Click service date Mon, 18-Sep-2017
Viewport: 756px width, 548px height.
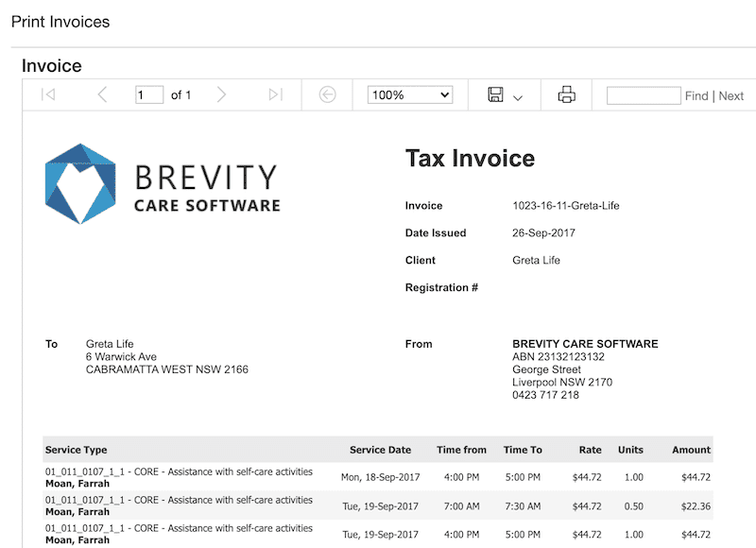tap(381, 477)
